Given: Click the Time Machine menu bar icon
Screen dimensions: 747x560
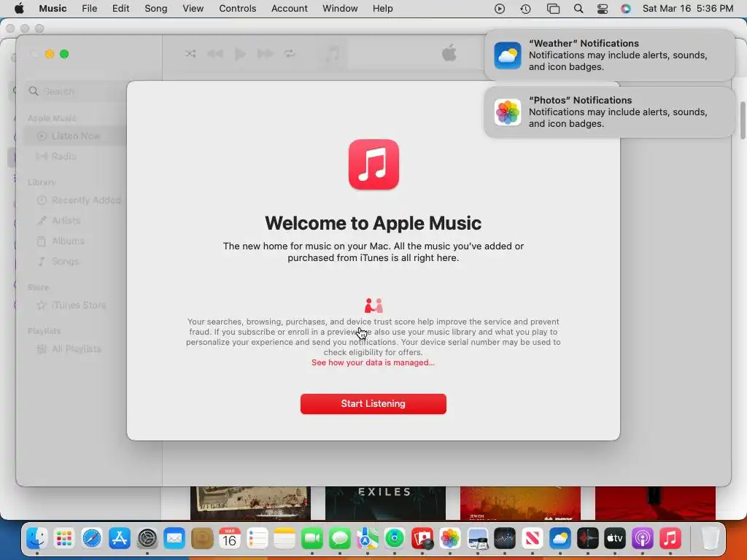Looking at the screenshot, I should click(x=525, y=9).
